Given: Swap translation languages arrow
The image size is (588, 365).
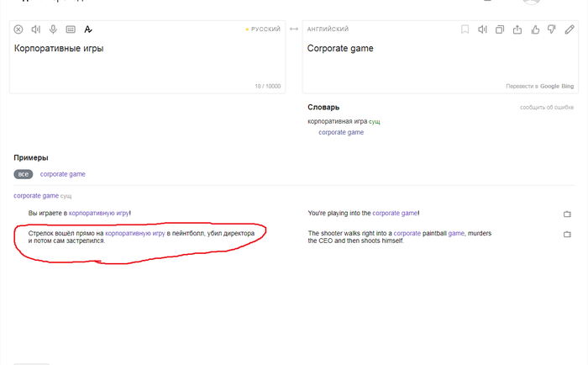Looking at the screenshot, I should coord(294,29).
